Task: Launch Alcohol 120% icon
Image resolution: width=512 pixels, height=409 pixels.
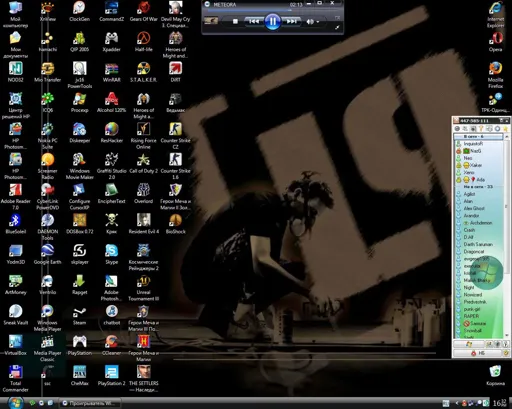Action: pyautogui.click(x=111, y=103)
